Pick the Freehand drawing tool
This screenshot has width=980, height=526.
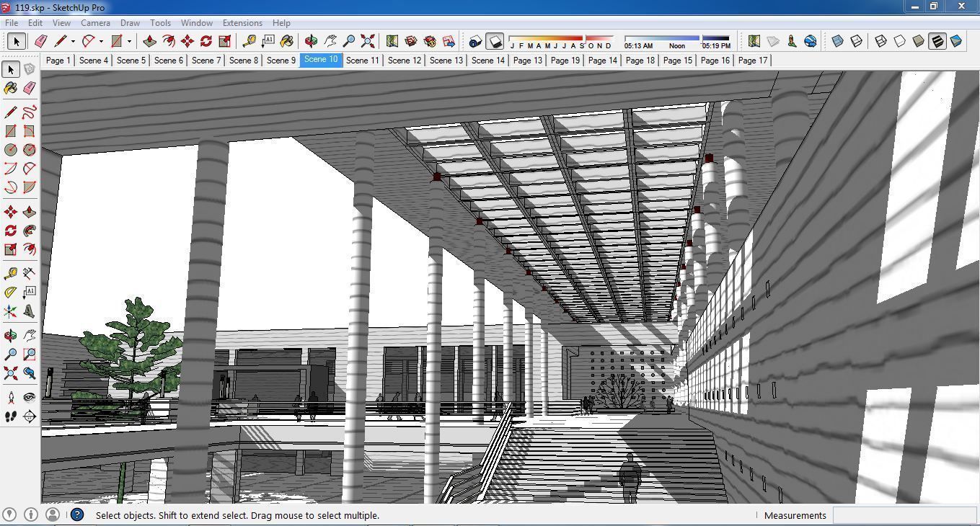click(29, 112)
